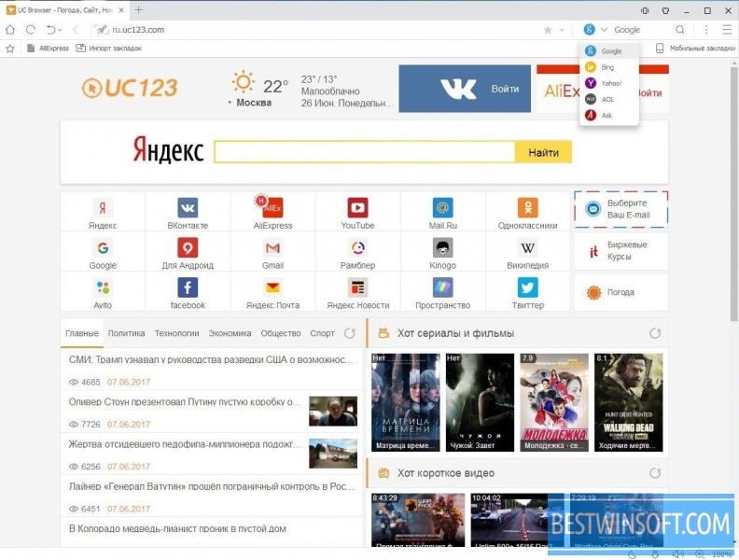Open the AliExpress bookmark

pos(49,49)
